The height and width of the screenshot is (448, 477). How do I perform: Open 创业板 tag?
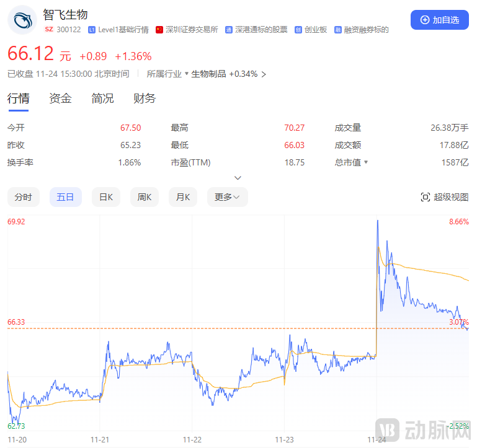tap(316, 30)
